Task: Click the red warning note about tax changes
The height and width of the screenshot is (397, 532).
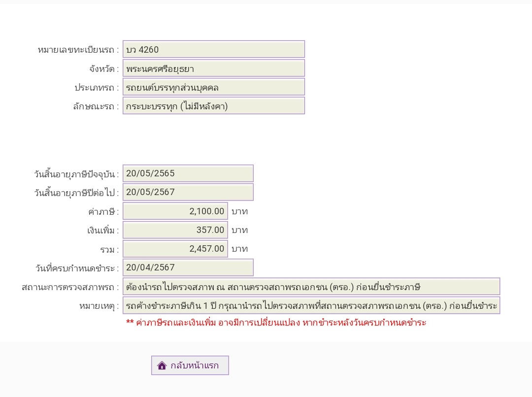Action: [276, 322]
